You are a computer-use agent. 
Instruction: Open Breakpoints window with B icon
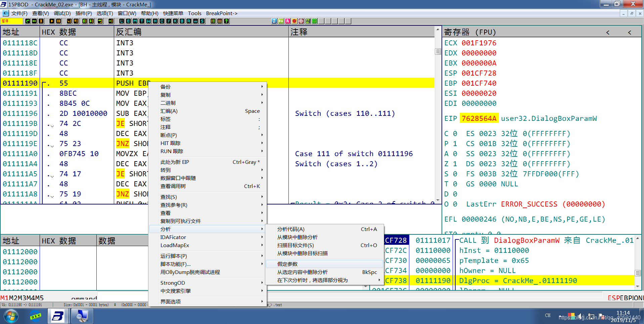point(182,21)
